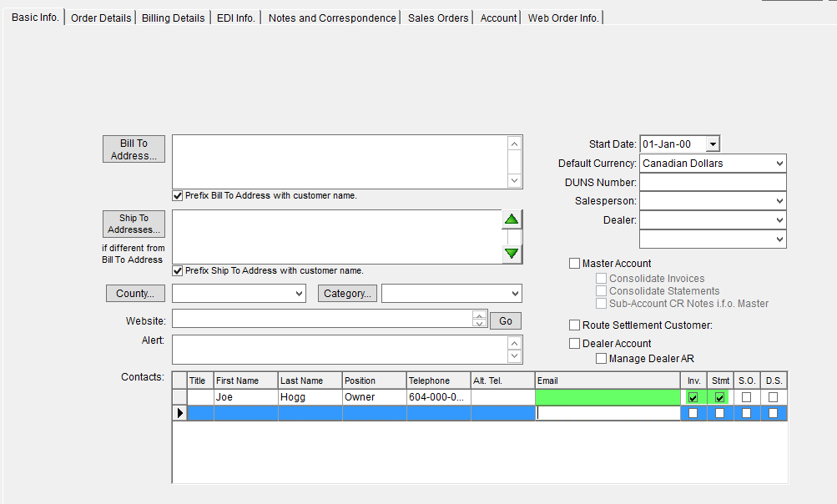Select the row header for Joe Hogg
The width and height of the screenshot is (837, 504).
point(180,397)
